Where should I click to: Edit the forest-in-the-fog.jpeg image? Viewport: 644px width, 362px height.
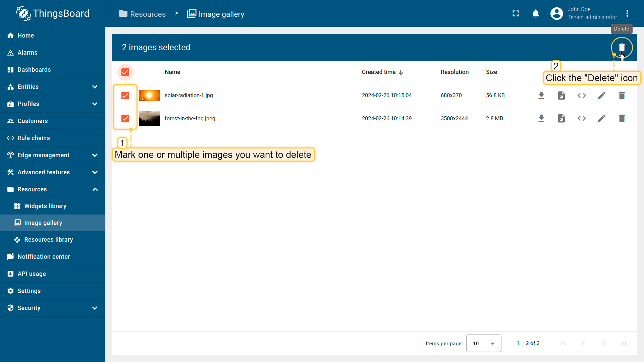[601, 118]
